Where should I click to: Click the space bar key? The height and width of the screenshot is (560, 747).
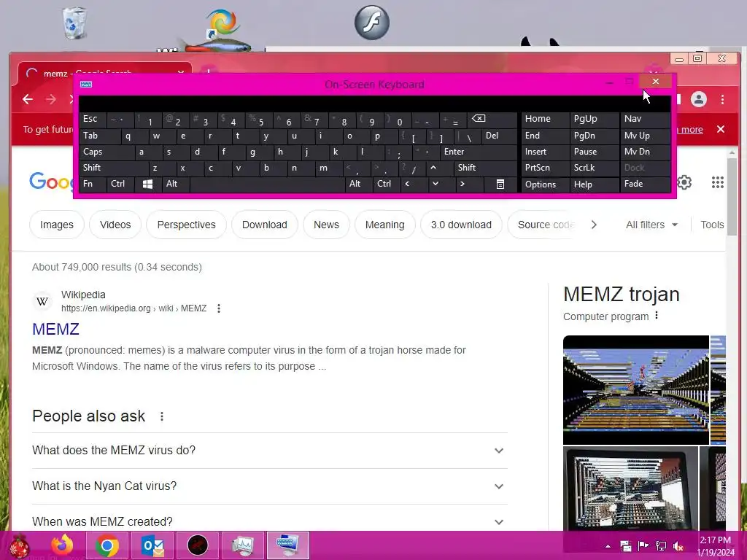point(267,184)
